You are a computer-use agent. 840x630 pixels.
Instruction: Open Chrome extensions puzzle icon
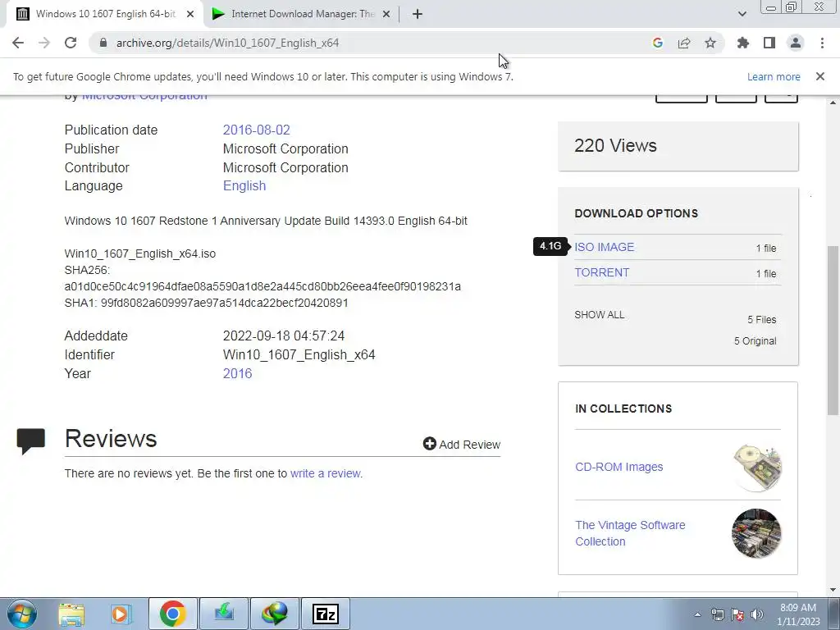743,43
